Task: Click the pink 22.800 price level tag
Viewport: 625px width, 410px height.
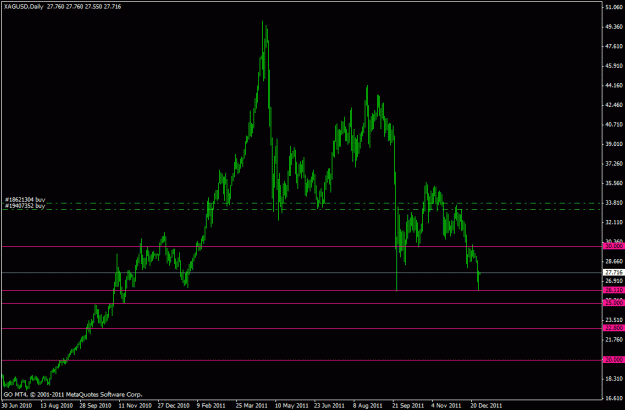Action: pyautogui.click(x=613, y=328)
